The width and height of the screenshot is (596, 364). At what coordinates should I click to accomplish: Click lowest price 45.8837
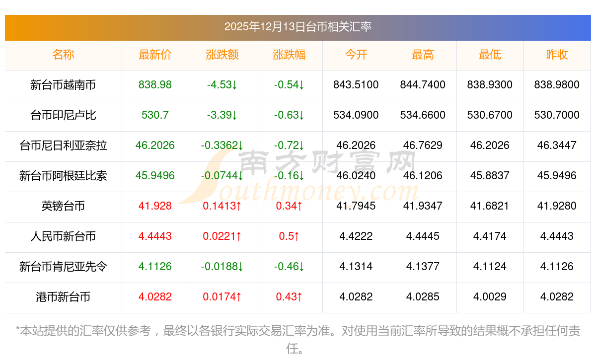pyautogui.click(x=490, y=176)
